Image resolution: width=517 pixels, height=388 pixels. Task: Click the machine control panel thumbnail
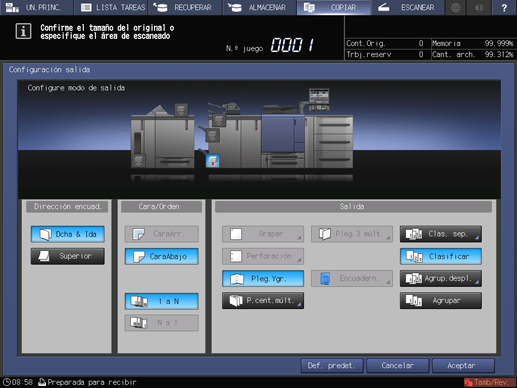point(319,99)
